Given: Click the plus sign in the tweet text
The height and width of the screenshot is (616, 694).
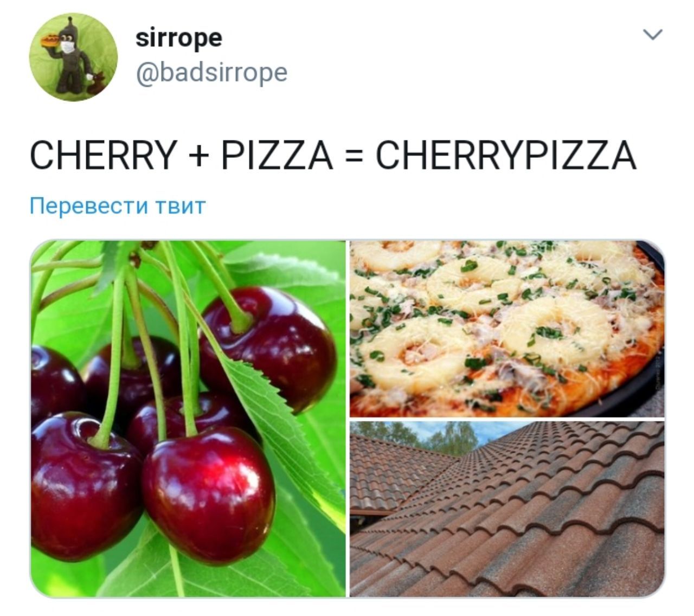Looking at the screenshot, I should (x=199, y=157).
